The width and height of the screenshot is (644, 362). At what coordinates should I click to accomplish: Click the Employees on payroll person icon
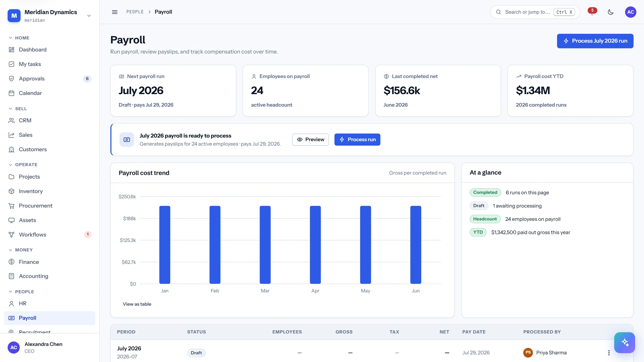254,76
